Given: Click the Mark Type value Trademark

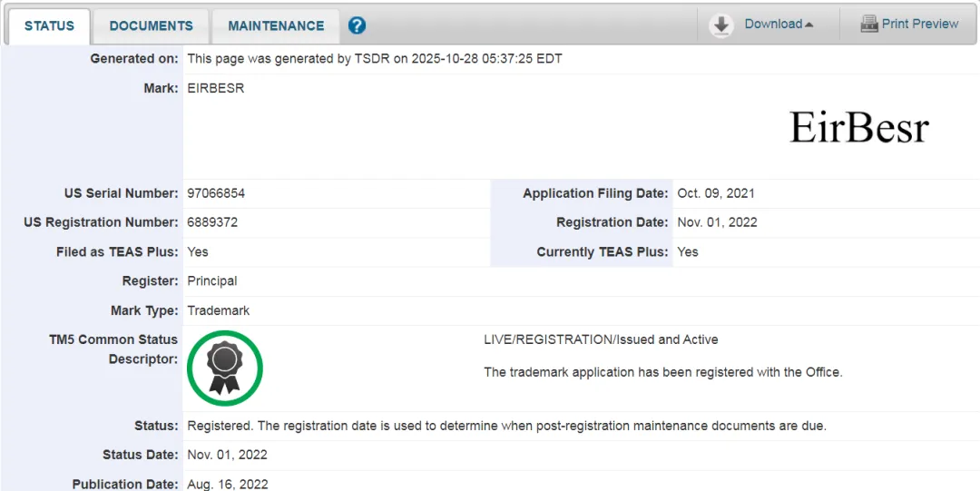Looking at the screenshot, I should coord(218,310).
